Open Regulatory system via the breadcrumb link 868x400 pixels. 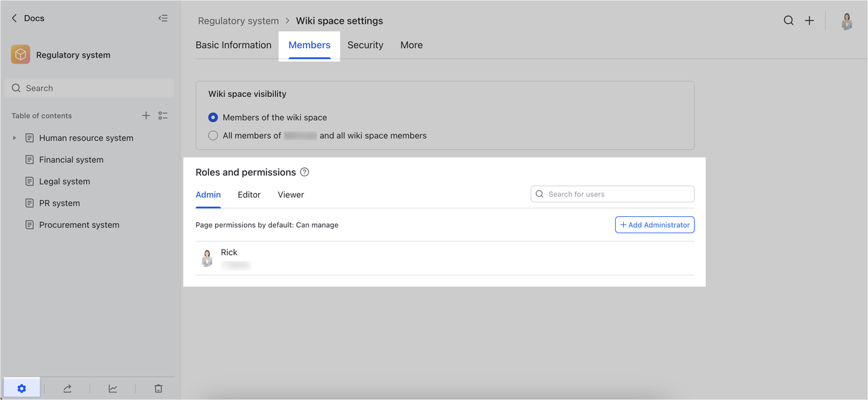pyautogui.click(x=238, y=20)
